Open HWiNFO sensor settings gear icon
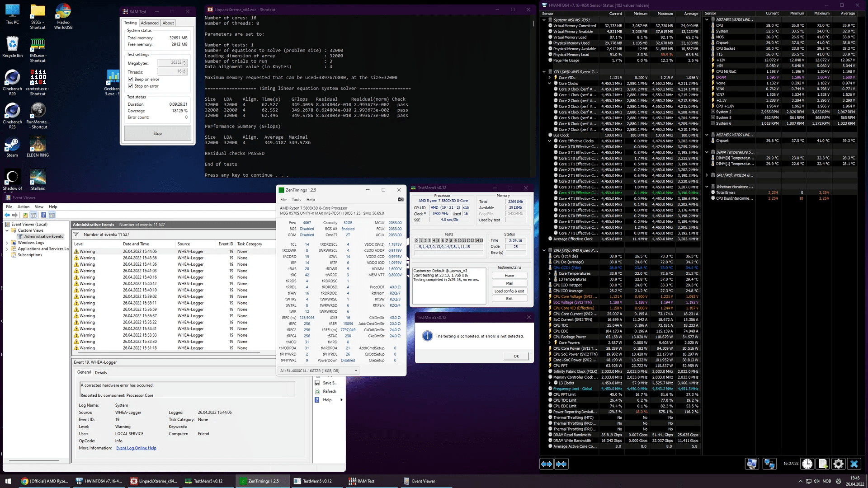 tap(838, 464)
